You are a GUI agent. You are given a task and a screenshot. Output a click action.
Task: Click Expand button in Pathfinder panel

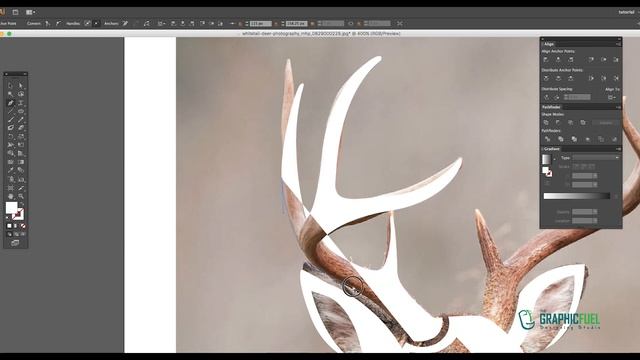click(606, 122)
